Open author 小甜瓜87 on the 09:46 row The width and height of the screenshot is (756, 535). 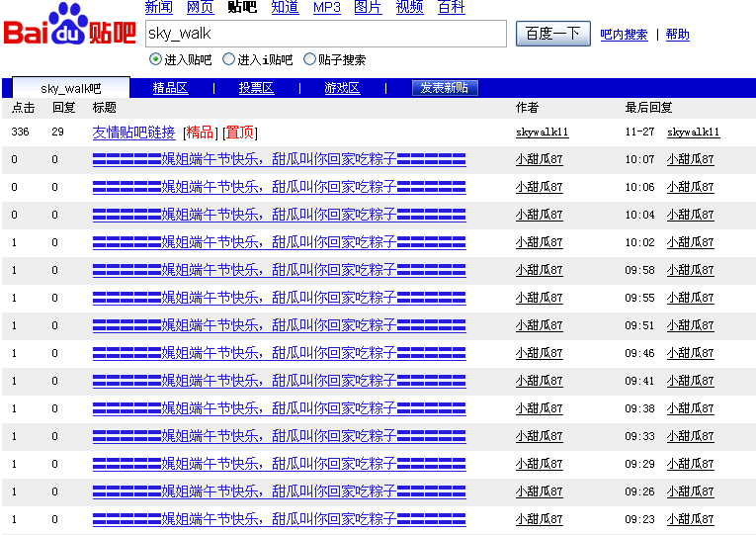[539, 354]
